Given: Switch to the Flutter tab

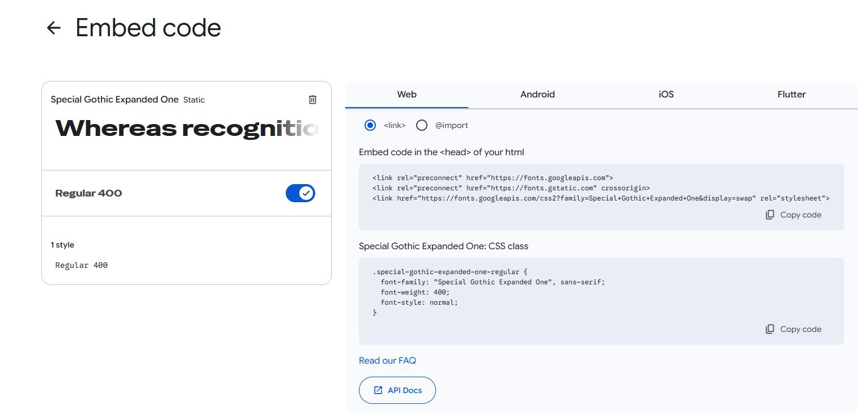Looking at the screenshot, I should coord(791,95).
